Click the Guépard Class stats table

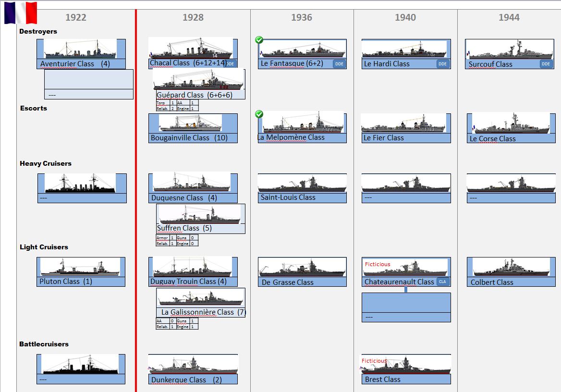(x=177, y=106)
